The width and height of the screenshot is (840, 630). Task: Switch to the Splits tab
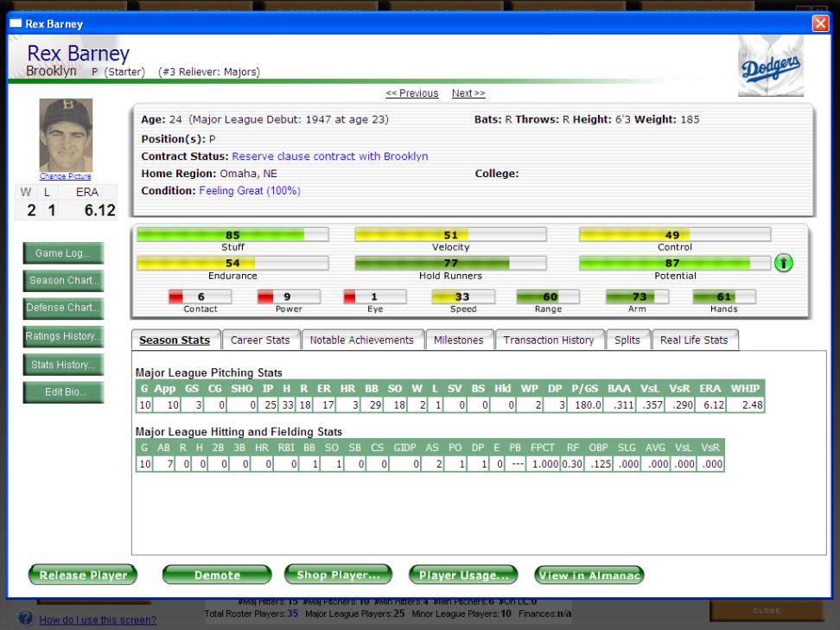pos(627,340)
